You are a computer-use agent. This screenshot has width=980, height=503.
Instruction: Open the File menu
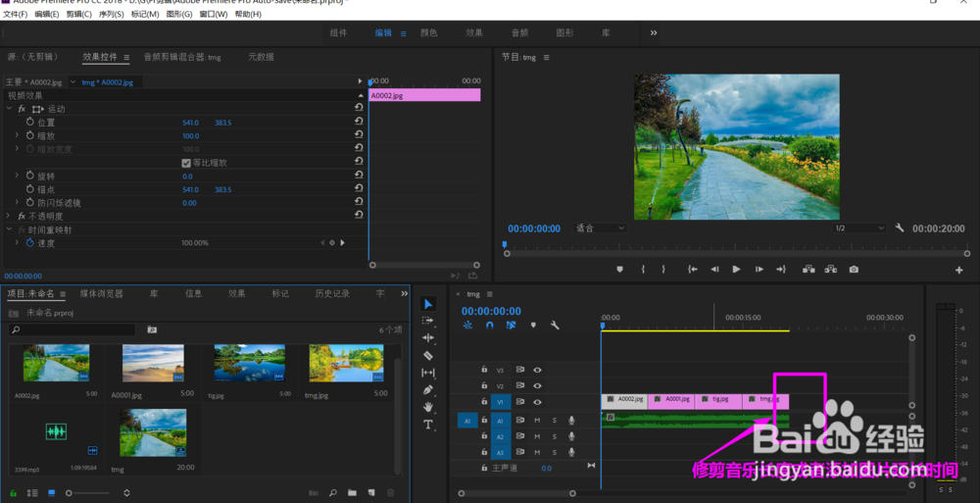click(16, 14)
